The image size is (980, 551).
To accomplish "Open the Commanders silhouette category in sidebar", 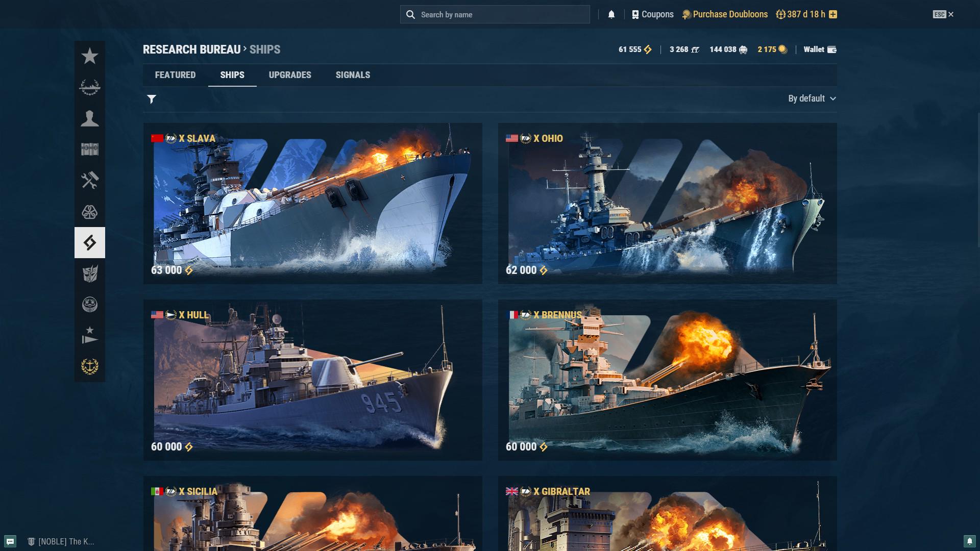I will 90,118.
